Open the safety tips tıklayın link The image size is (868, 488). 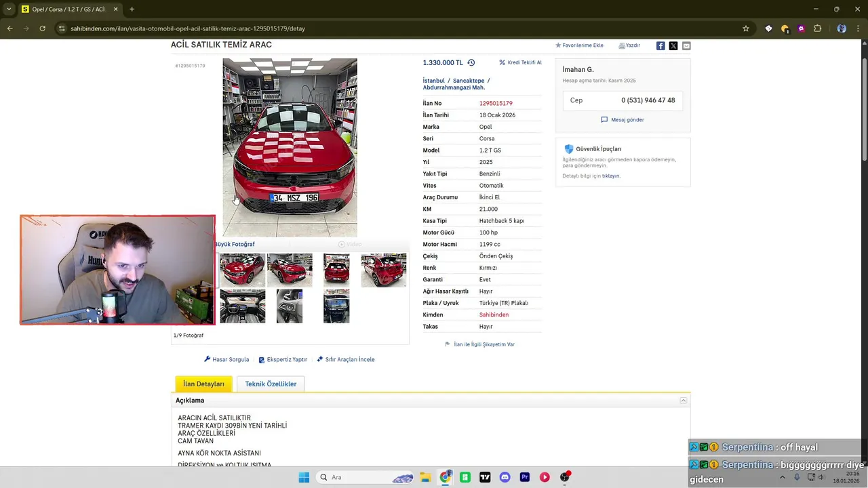(x=611, y=176)
